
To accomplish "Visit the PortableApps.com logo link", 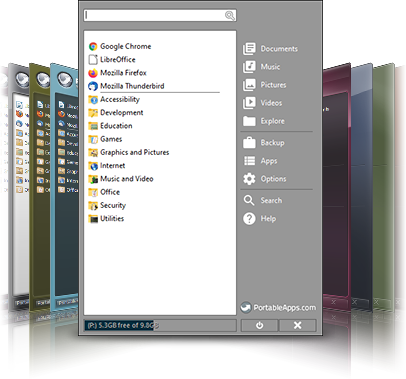I will click(278, 308).
